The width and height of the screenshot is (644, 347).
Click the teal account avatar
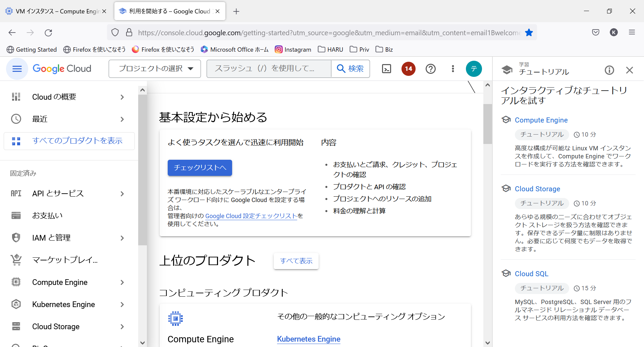coord(474,69)
